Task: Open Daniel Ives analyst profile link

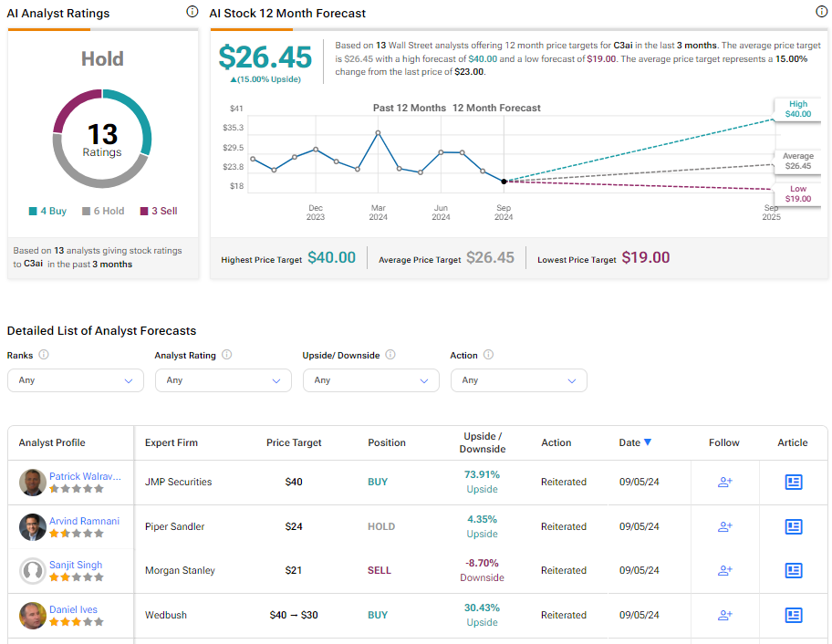Action: tap(73, 609)
